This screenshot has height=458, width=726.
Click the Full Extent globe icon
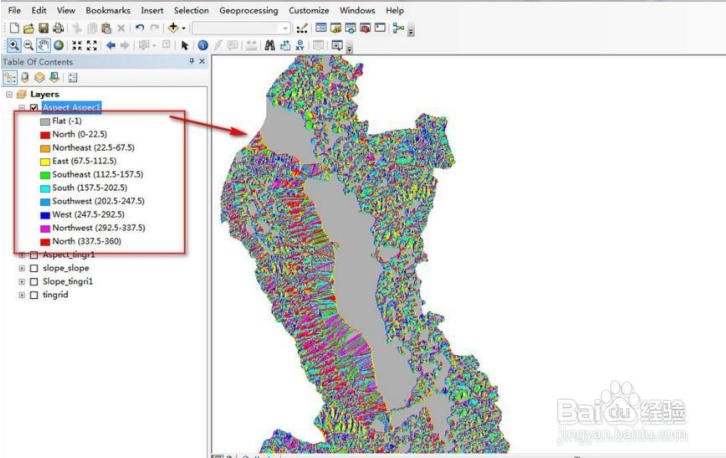[x=58, y=45]
